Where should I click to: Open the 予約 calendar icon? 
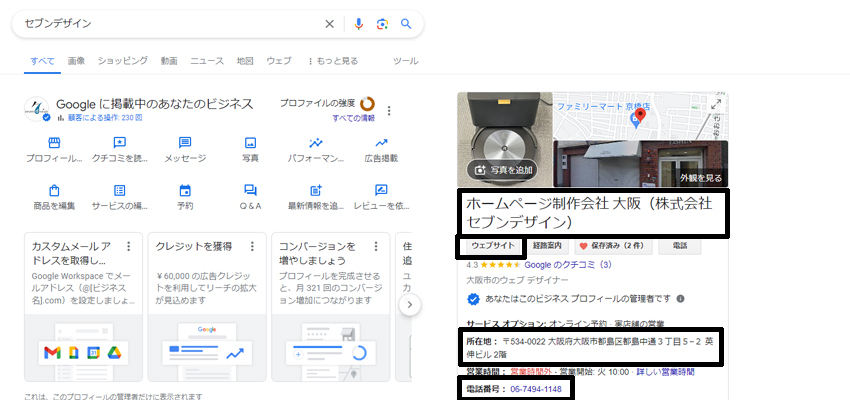coord(185,190)
